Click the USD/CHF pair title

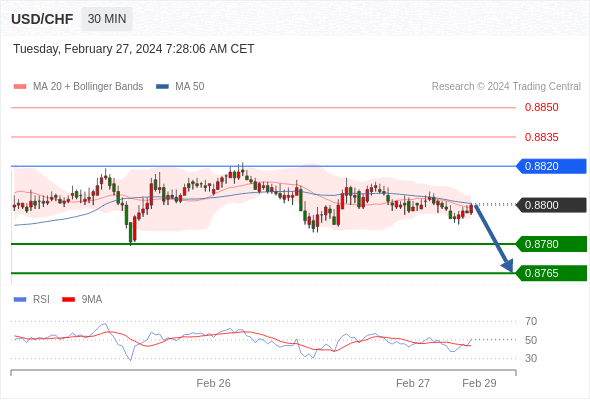pyautogui.click(x=42, y=19)
